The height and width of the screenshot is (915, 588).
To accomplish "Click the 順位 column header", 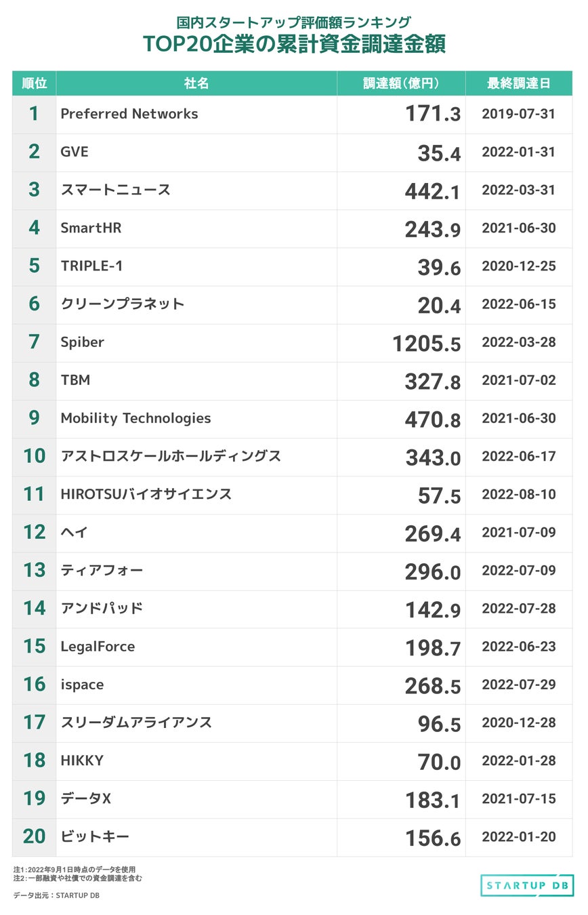I will [34, 83].
